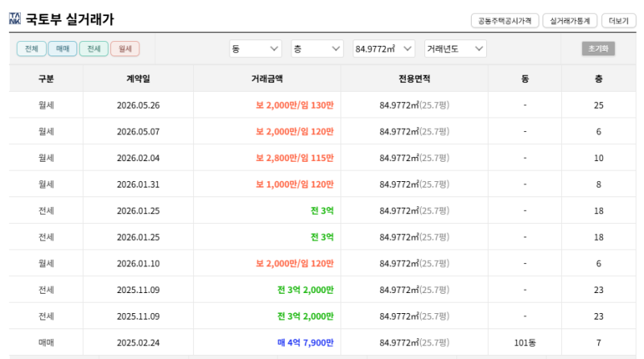Click the 더보기 button
This screenshot has width=644, height=359.
[x=618, y=21]
